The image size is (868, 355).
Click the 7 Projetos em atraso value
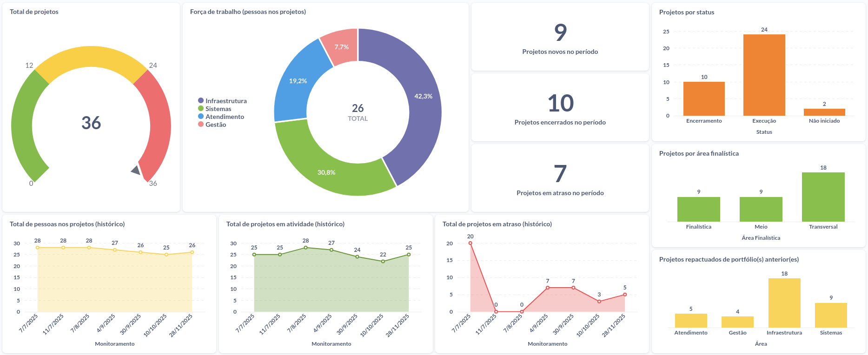click(x=560, y=174)
